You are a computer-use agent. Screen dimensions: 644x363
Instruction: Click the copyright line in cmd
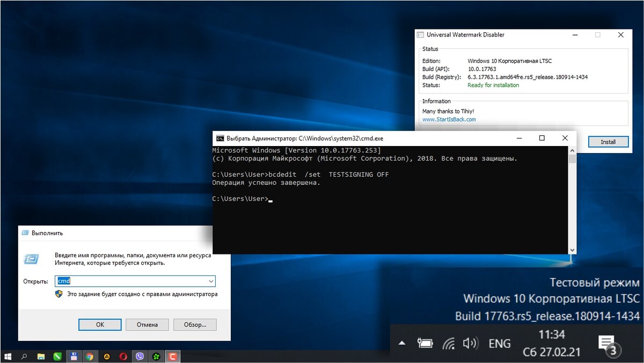[365, 158]
